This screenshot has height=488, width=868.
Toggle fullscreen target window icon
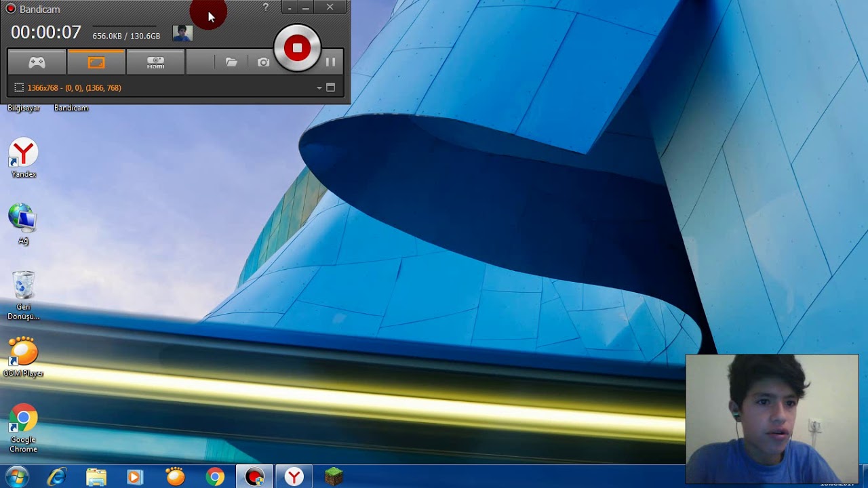click(x=331, y=87)
